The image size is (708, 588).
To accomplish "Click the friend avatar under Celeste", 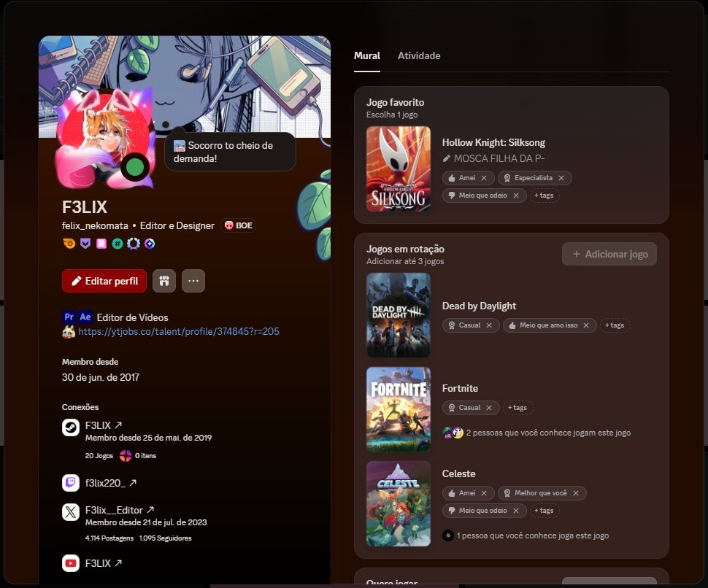I will [x=448, y=535].
